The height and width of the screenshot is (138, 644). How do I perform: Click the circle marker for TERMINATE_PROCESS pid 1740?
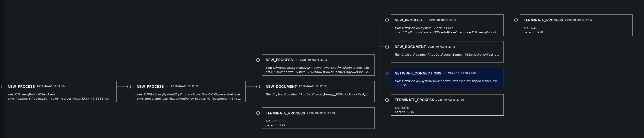point(516,20)
